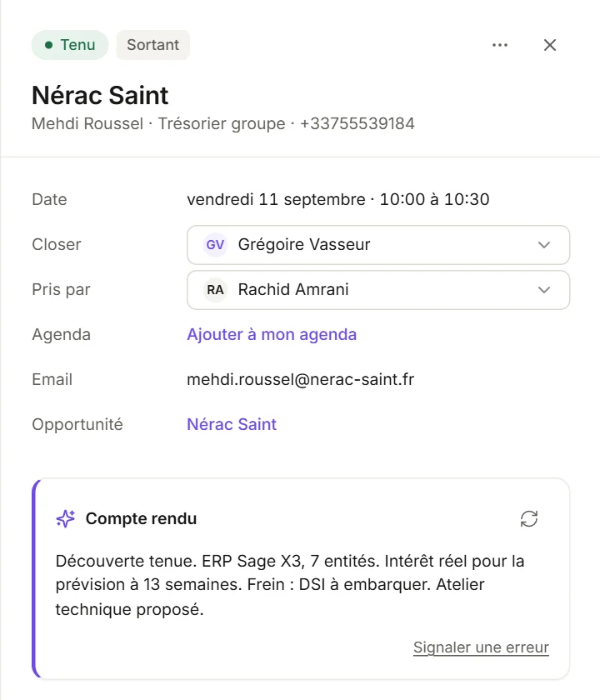
Task: Click the Tenu status badge
Action: tap(70, 45)
